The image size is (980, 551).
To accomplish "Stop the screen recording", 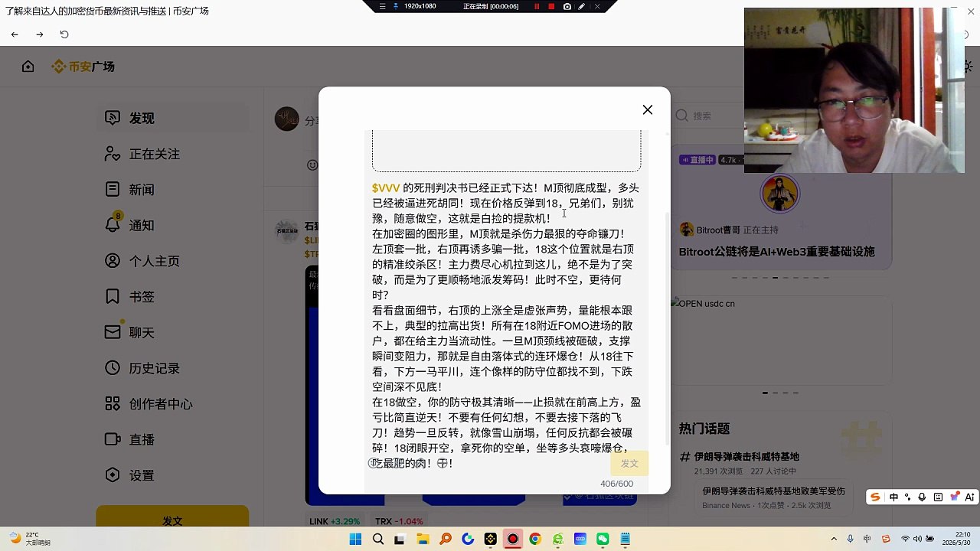I will [x=551, y=6].
